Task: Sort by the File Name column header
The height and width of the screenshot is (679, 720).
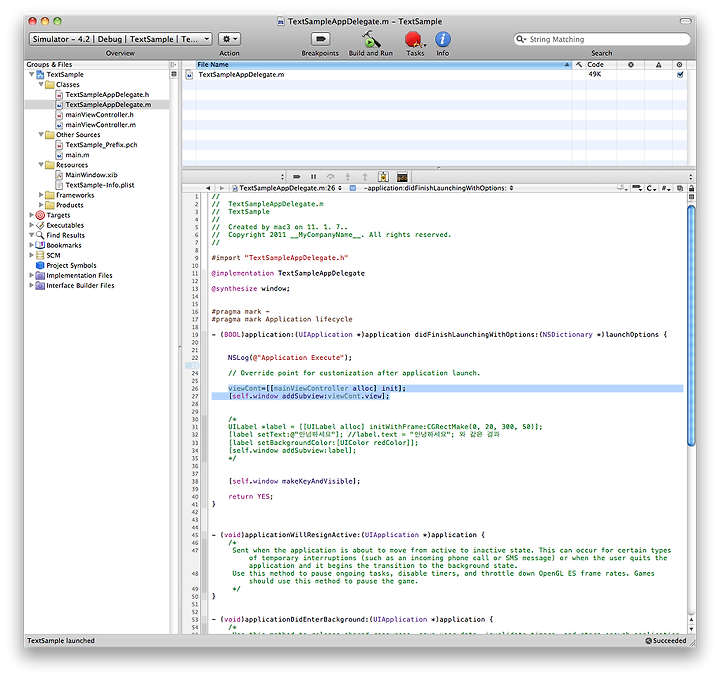Action: tap(384, 65)
